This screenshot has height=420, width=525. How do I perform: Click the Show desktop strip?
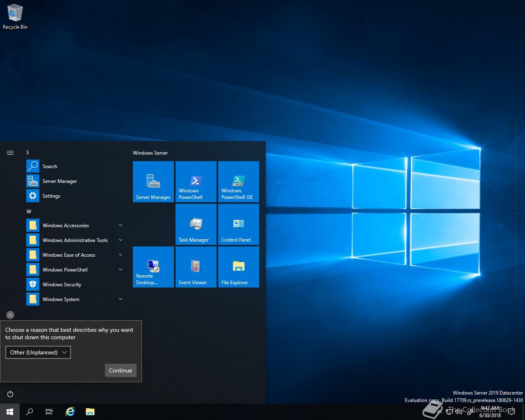(524, 412)
